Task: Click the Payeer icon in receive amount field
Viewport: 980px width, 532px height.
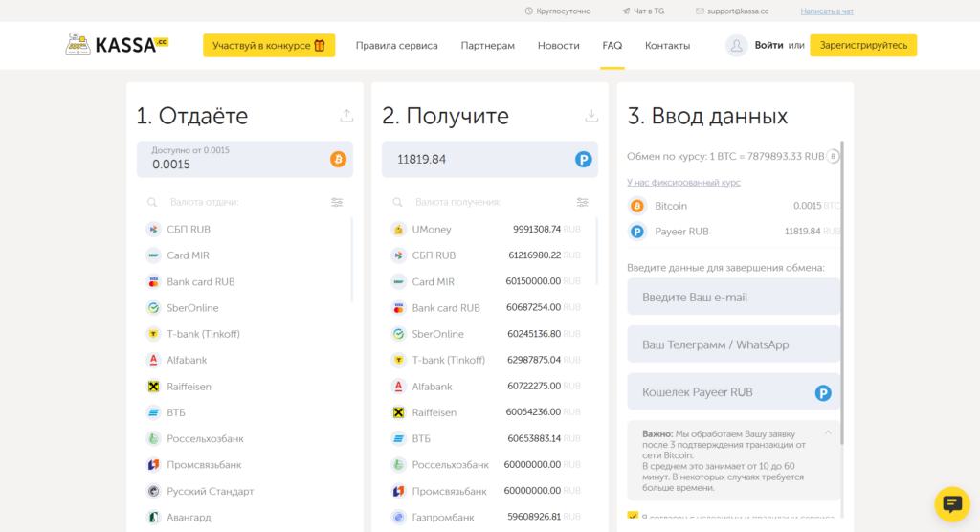Action: pos(583,160)
